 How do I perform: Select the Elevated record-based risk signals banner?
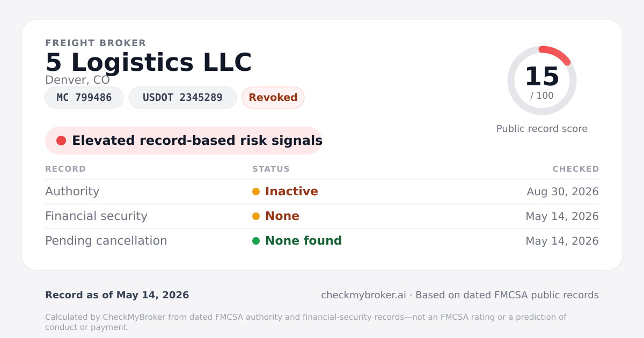point(184,141)
